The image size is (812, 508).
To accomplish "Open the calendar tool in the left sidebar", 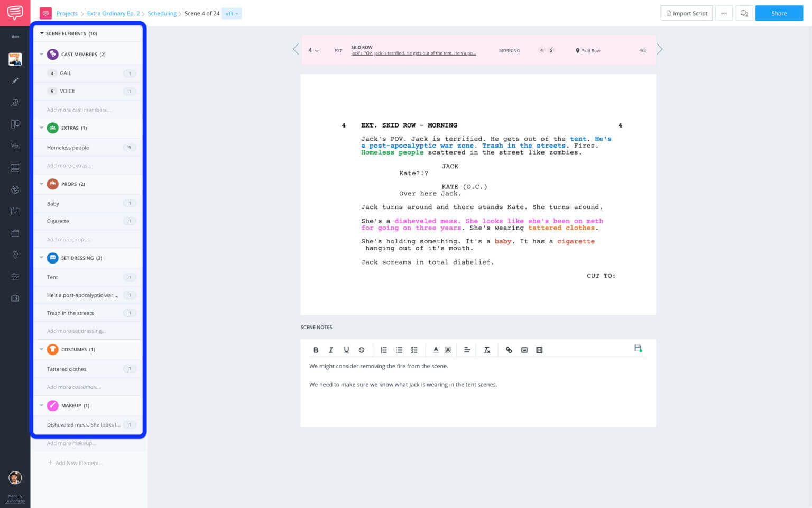I will click(15, 211).
